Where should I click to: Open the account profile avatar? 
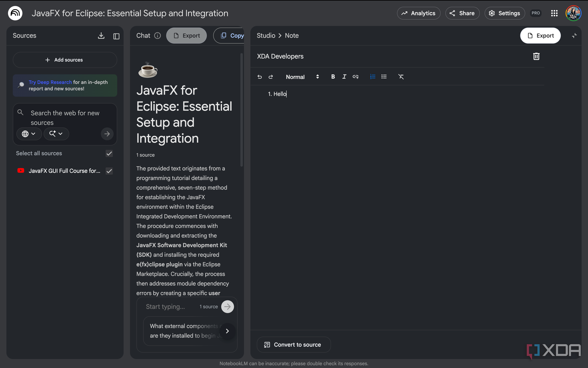[573, 13]
